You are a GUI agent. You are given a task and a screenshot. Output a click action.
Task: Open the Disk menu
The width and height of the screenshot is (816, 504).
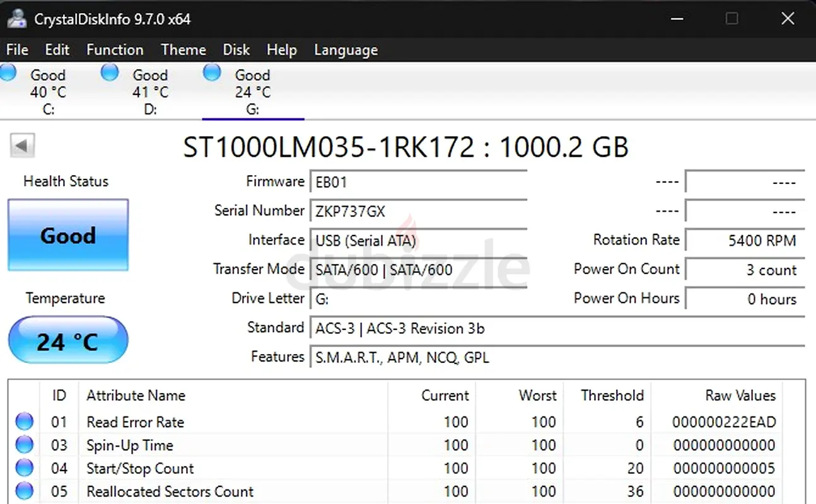[x=236, y=50]
